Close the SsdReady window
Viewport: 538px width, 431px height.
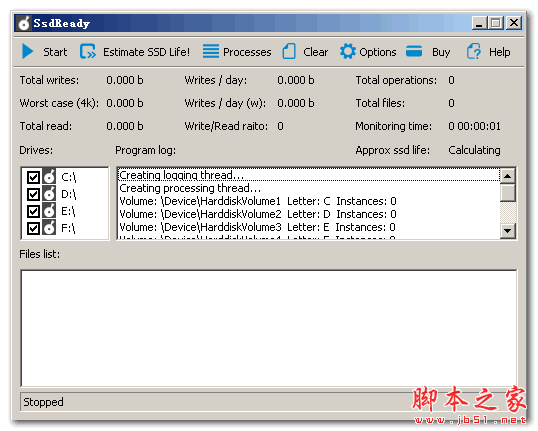[x=514, y=23]
